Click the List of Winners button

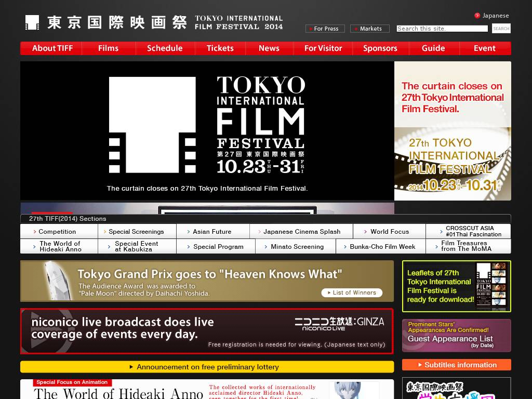351,292
